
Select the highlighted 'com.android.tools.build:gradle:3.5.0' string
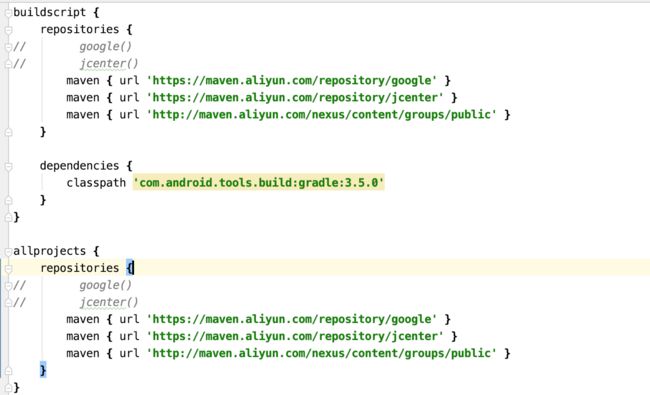pyautogui.click(x=259, y=183)
